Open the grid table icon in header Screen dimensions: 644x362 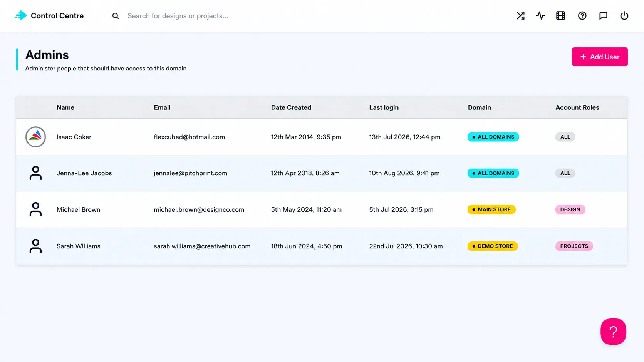coord(561,16)
